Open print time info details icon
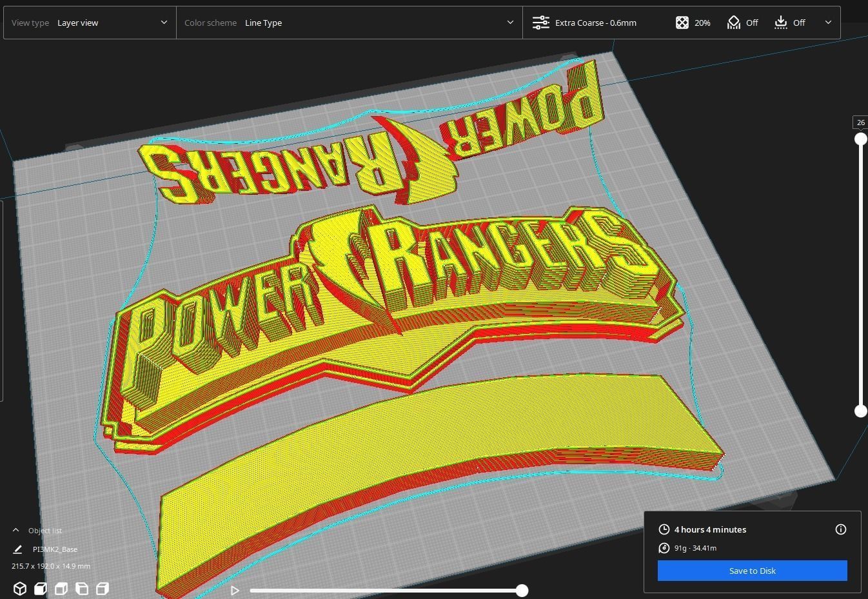The image size is (868, 599). point(841,529)
